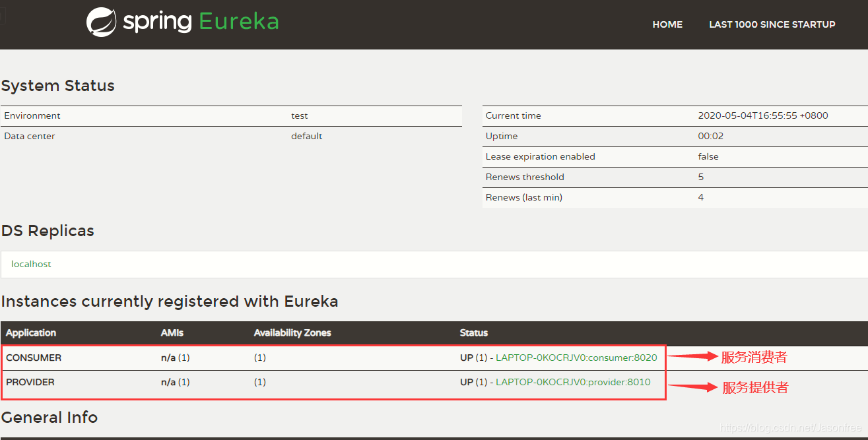The width and height of the screenshot is (868, 440).
Task: Select the renews last minute value 4
Action: coord(700,197)
